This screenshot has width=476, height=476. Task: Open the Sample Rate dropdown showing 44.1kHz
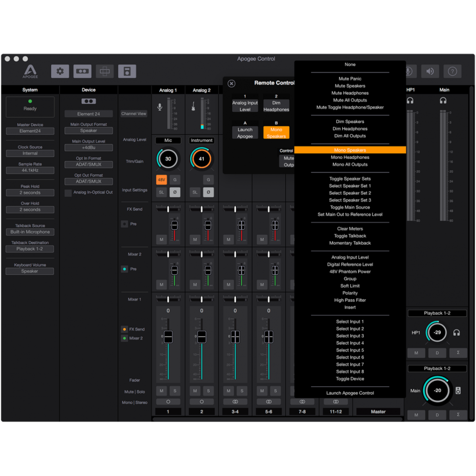[30, 170]
